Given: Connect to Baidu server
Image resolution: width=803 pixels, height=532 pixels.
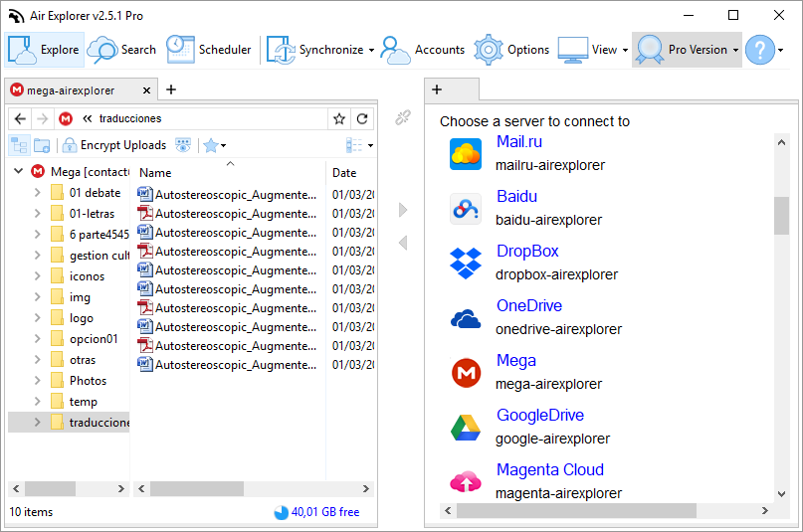Looking at the screenshot, I should point(516,197).
